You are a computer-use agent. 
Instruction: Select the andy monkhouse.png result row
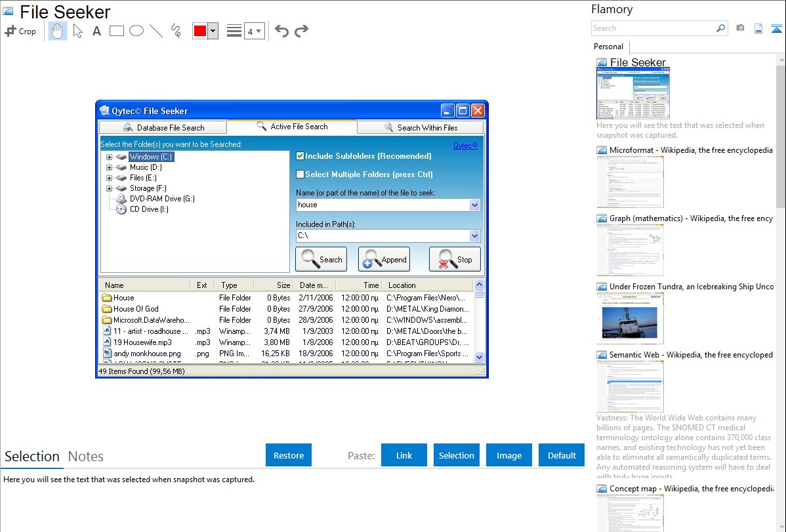click(x=286, y=354)
